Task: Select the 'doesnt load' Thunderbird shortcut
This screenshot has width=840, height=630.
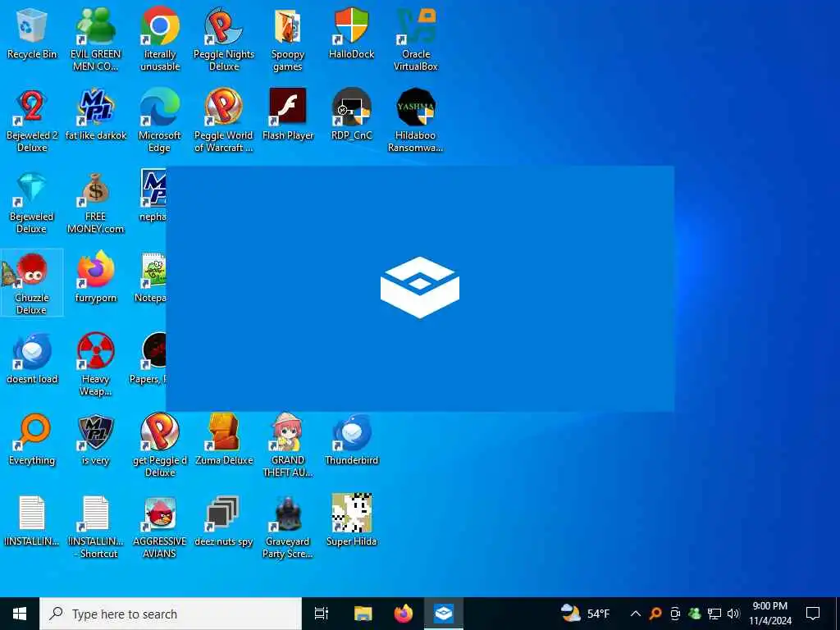Action: click(x=32, y=358)
